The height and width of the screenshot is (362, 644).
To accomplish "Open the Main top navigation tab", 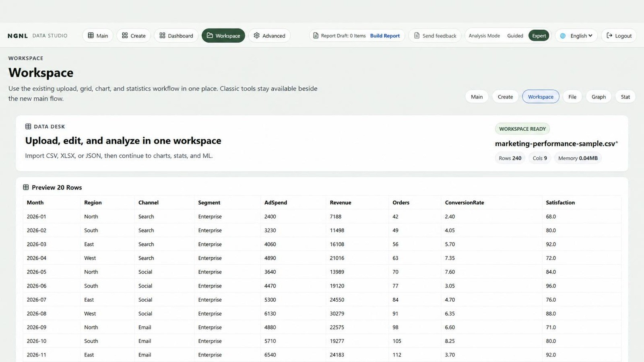I will 98,35.
